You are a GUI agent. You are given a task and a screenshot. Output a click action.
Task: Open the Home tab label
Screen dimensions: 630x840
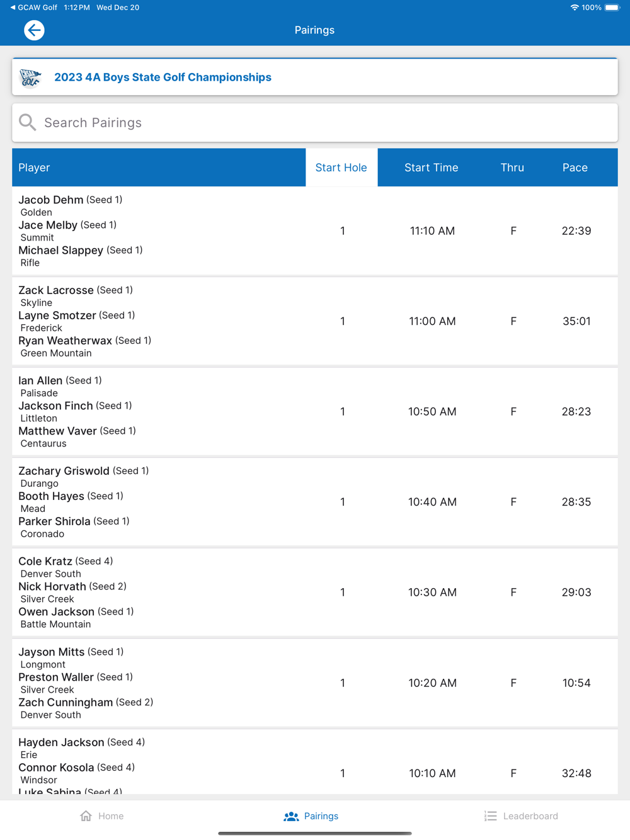click(x=111, y=816)
